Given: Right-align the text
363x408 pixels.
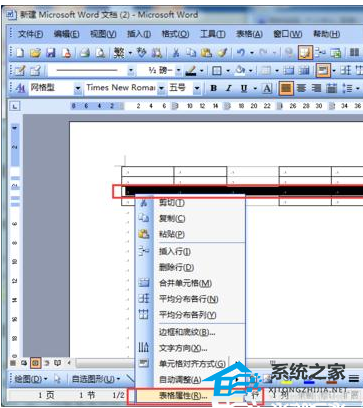Looking at the screenshot, I should click(x=316, y=88).
